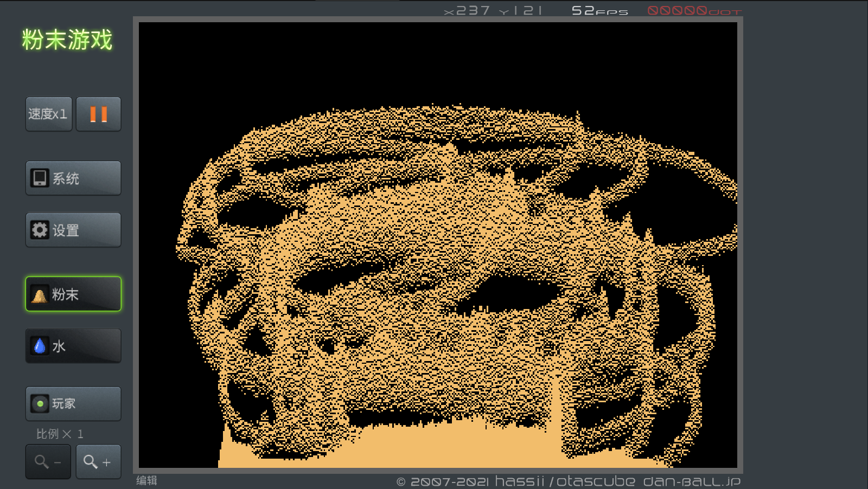Click the 比例 × 1 scale label
Screen dimensions: 868x489
60,434
